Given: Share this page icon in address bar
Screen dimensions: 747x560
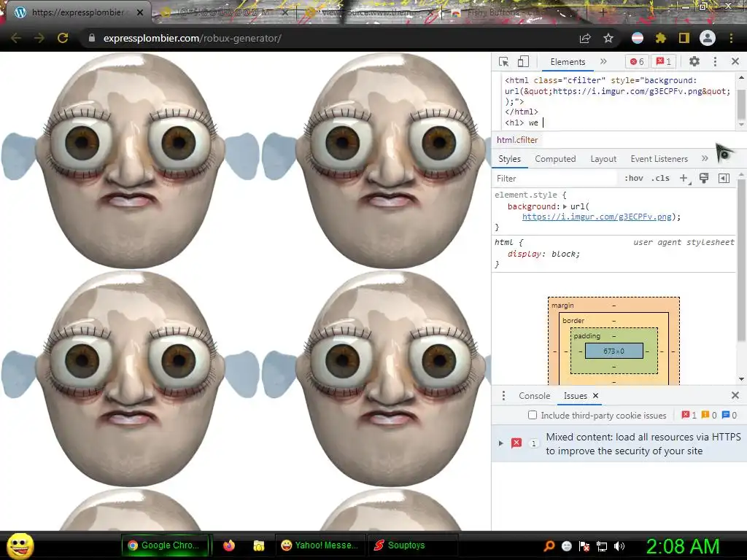Looking at the screenshot, I should [585, 38].
